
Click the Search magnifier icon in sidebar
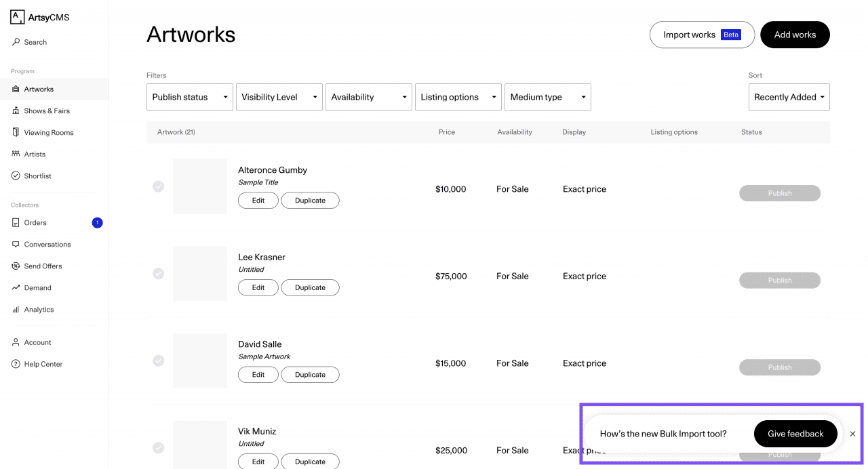[x=16, y=42]
